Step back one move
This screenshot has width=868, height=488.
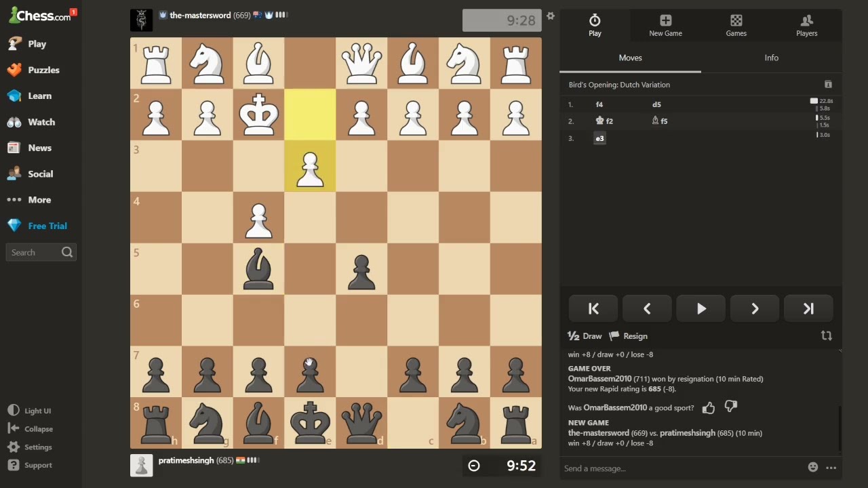647,308
